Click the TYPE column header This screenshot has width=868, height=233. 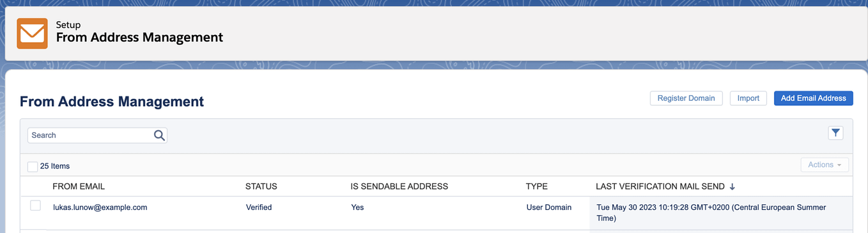pos(537,186)
